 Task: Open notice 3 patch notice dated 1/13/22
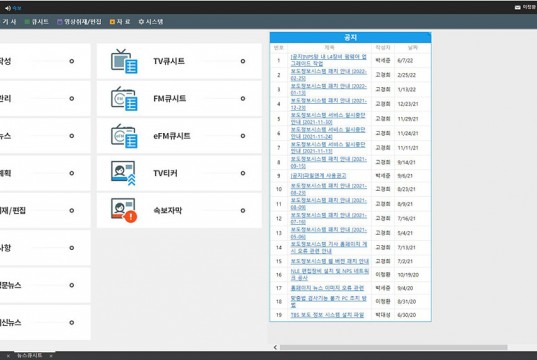coord(328,89)
